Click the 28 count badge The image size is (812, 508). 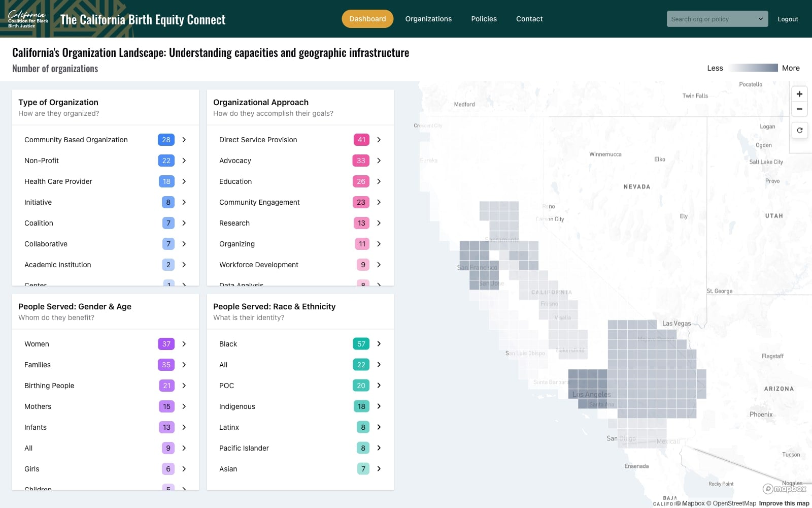(166, 140)
